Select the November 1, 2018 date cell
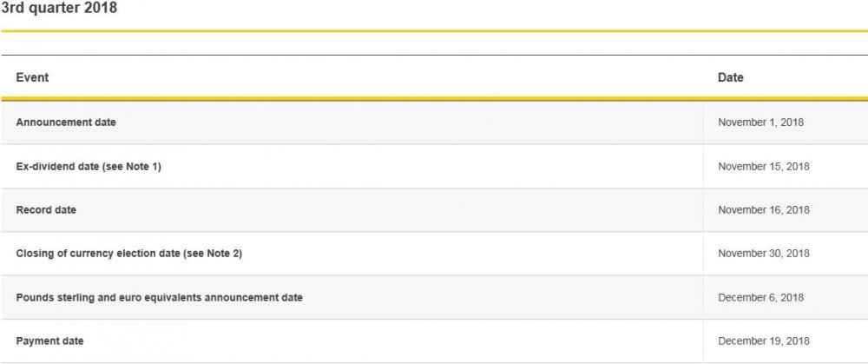 click(760, 122)
